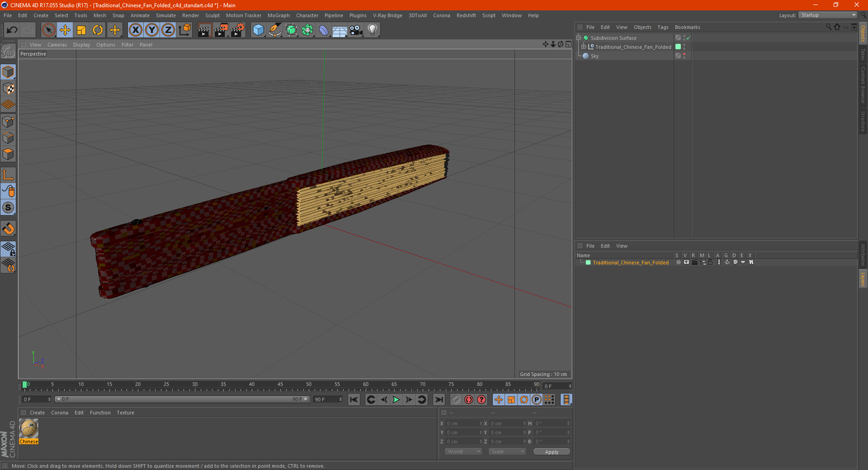Click Render View clapperboard icon
This screenshot has width=868, height=470.
click(204, 30)
